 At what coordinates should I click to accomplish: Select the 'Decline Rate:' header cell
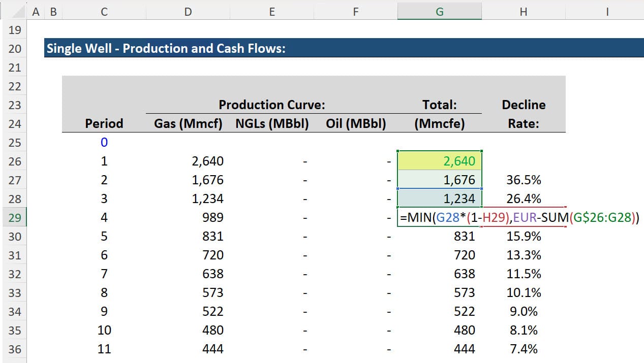point(523,123)
